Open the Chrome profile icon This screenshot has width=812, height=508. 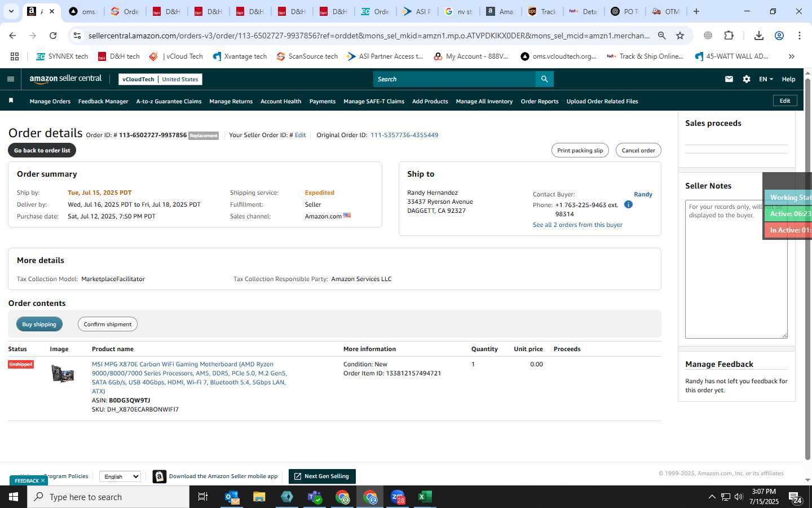click(x=779, y=36)
